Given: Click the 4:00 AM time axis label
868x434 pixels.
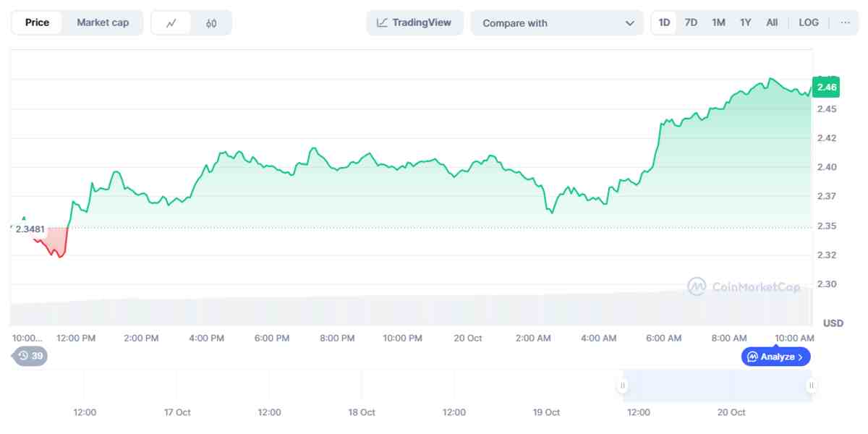Looking at the screenshot, I should click(599, 339).
